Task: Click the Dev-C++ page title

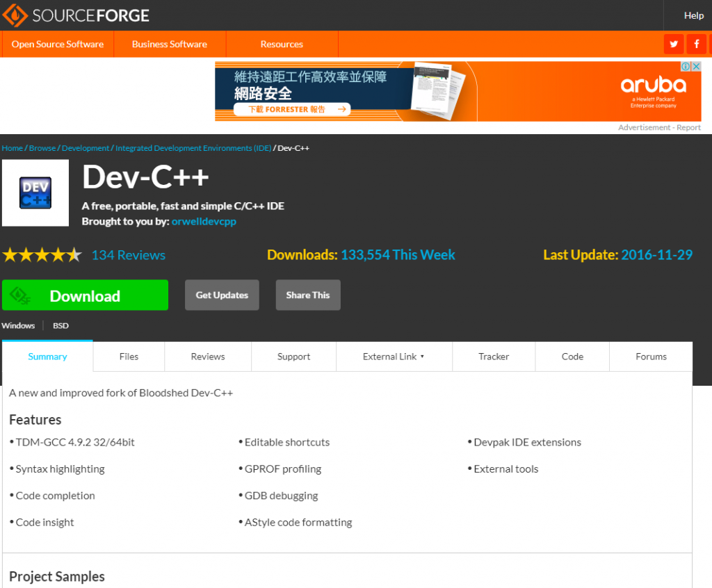Action: pos(145,177)
